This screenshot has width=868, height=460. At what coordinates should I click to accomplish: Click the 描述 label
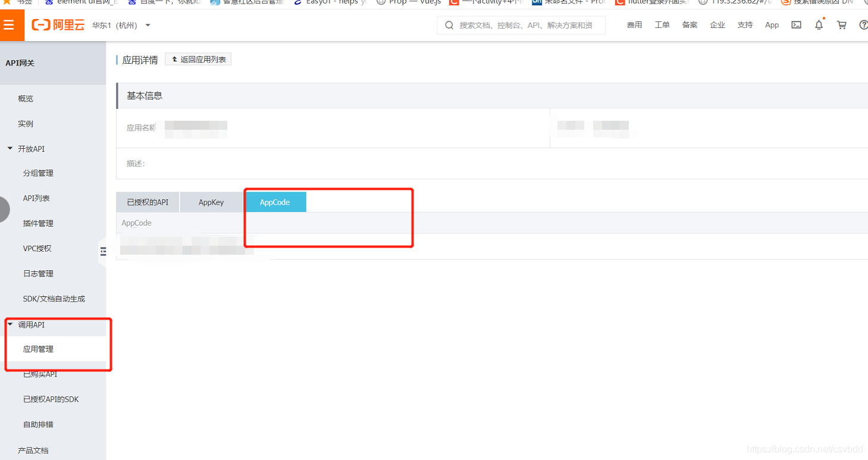(x=136, y=164)
